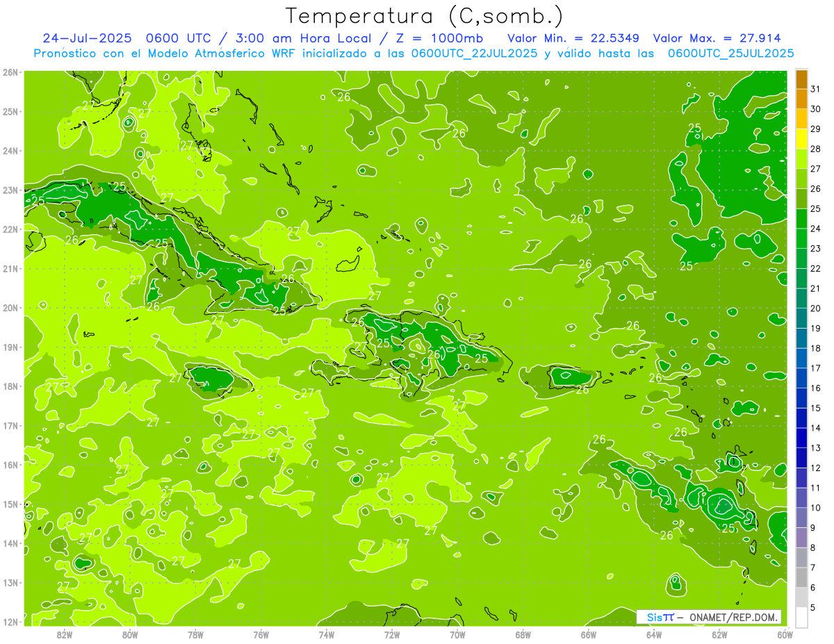Image resolution: width=834 pixels, height=644 pixels.
Task: Click the 12N latitude axis label
Action: [11, 622]
